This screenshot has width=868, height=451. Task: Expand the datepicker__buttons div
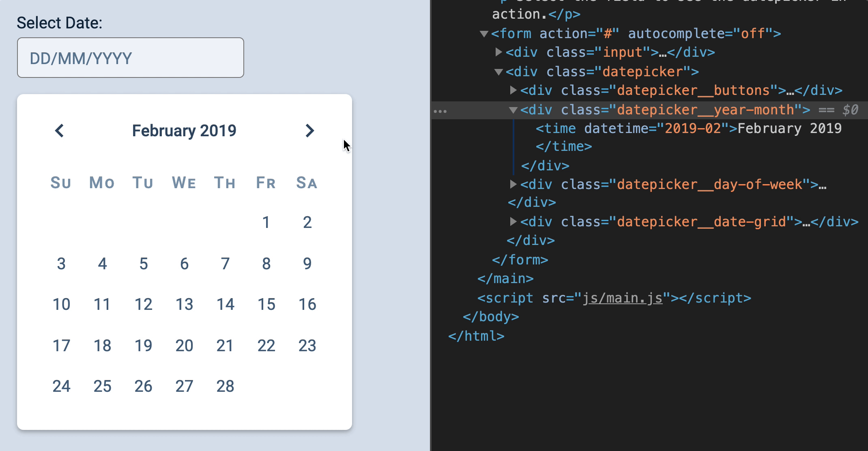pos(513,90)
